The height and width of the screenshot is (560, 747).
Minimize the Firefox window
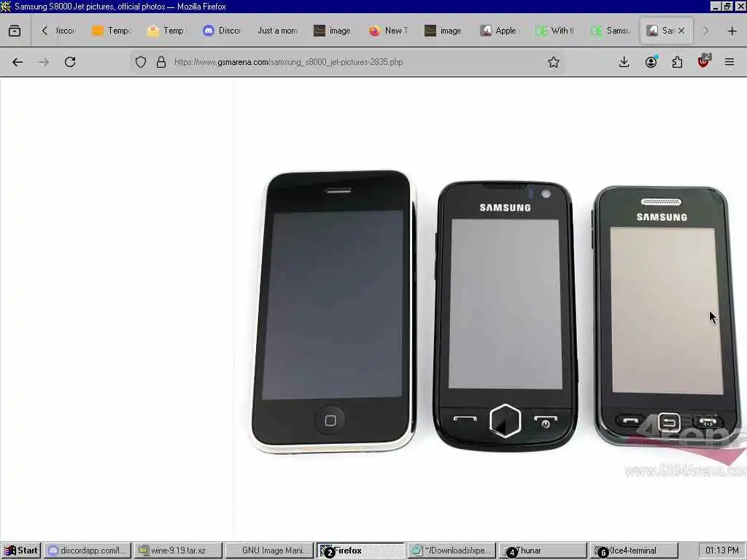tap(715, 6)
